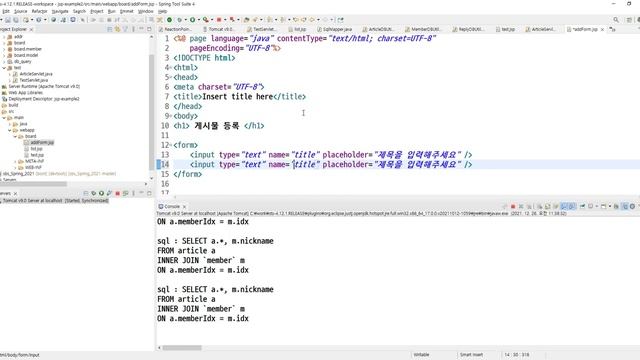Open the Search magnifier icon at top right
This screenshot has height=360, width=640.
[616, 20]
